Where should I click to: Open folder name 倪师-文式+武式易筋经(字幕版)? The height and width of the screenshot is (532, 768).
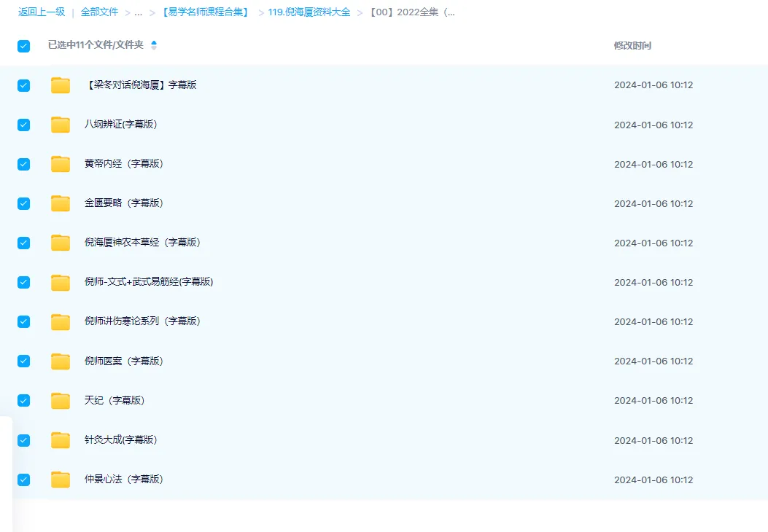click(x=149, y=281)
